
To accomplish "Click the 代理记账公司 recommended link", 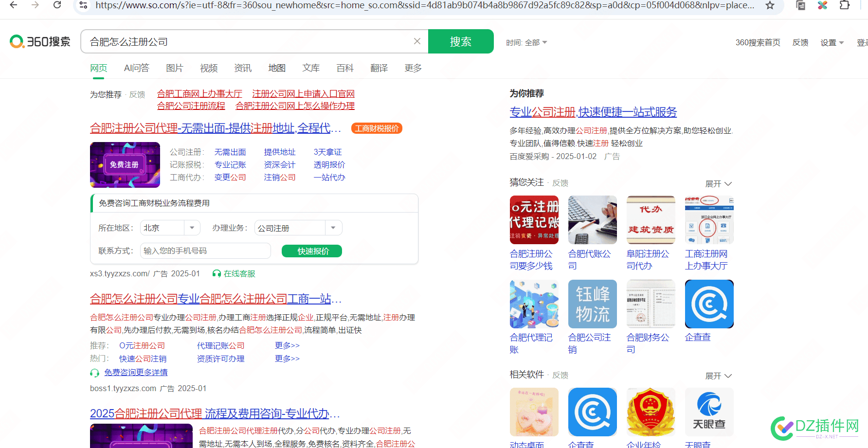I will [x=221, y=346].
